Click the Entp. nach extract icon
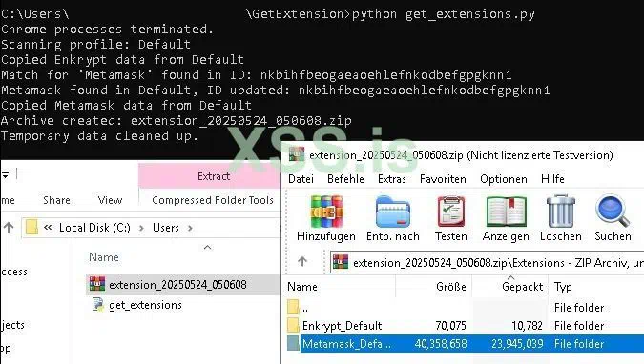The height and width of the screenshot is (364, 644). pyautogui.click(x=393, y=212)
